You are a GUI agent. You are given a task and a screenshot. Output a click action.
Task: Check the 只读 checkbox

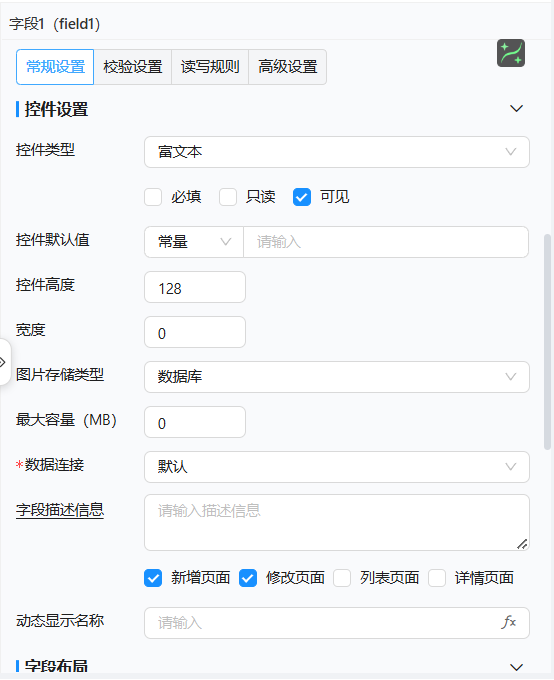tap(228, 197)
